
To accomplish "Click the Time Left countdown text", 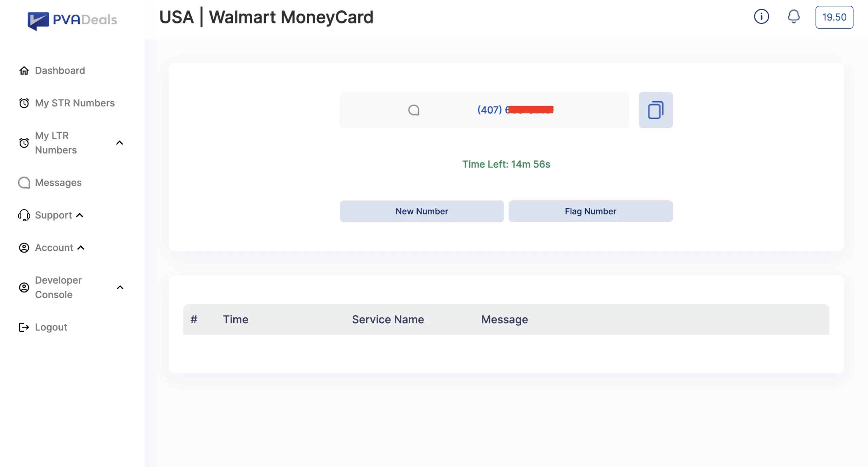I will click(506, 164).
